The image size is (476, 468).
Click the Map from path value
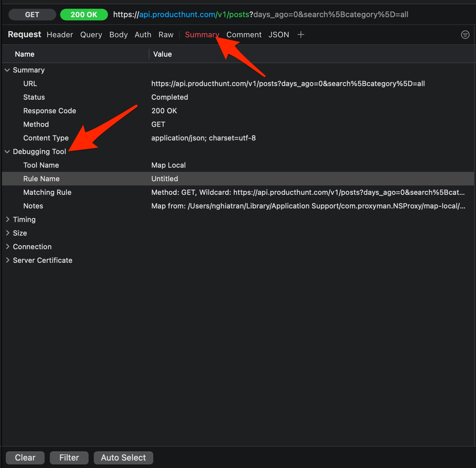(x=308, y=206)
